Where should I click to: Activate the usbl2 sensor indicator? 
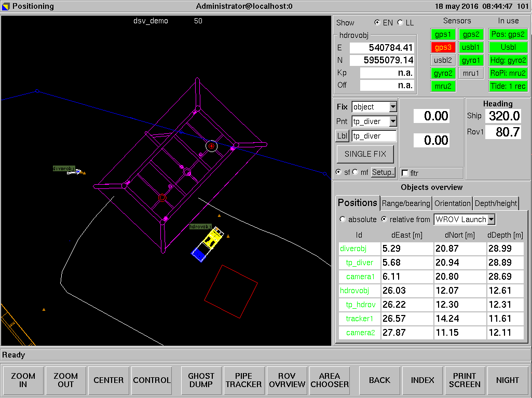click(443, 60)
